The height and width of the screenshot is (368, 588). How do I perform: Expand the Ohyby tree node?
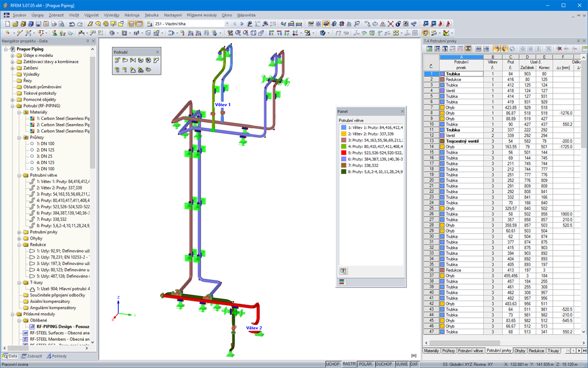click(x=19, y=238)
